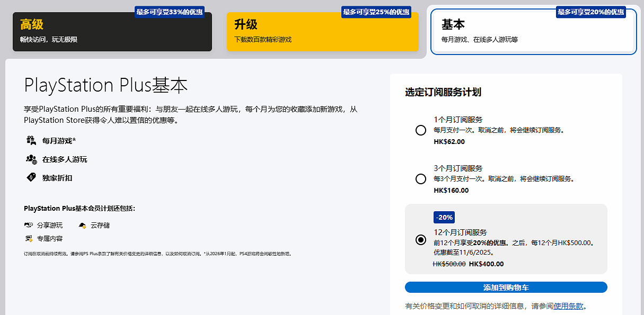Click the share play icon beside 分享游玩
The width and height of the screenshot is (644, 315).
(30, 224)
